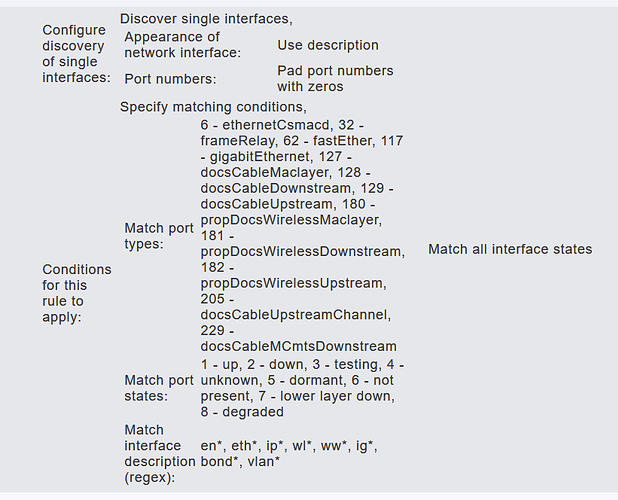Viewport: 618px width, 500px height.
Task: Select the "Conditions for this rule to apply" label
Action: (77, 293)
